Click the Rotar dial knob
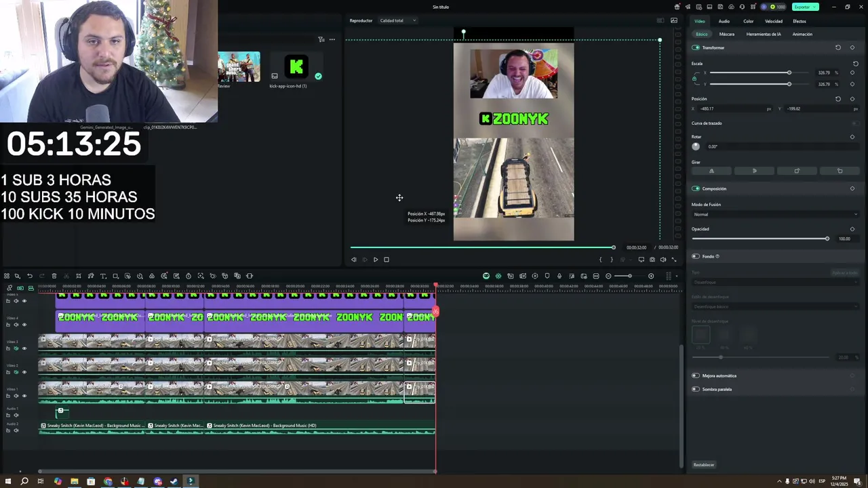868x488 pixels. click(696, 146)
